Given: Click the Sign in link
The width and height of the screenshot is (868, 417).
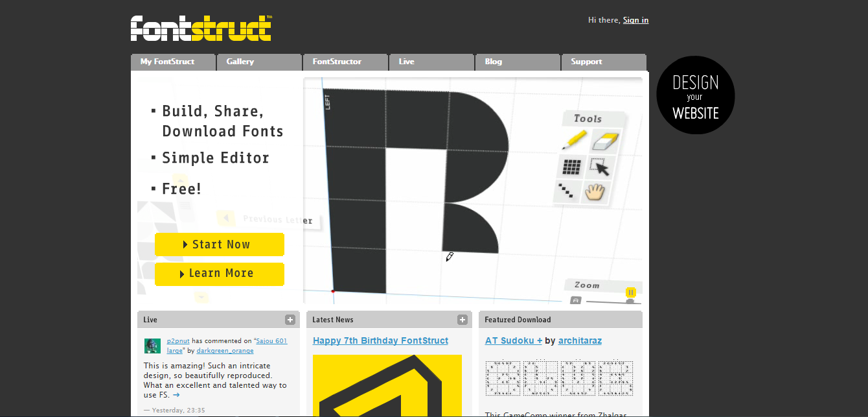Looking at the screenshot, I should click(x=635, y=20).
